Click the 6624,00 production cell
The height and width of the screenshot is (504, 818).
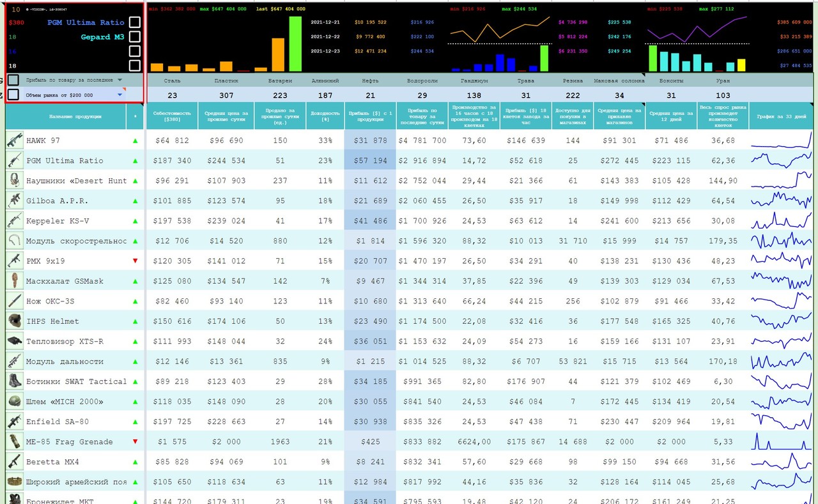[x=474, y=442]
